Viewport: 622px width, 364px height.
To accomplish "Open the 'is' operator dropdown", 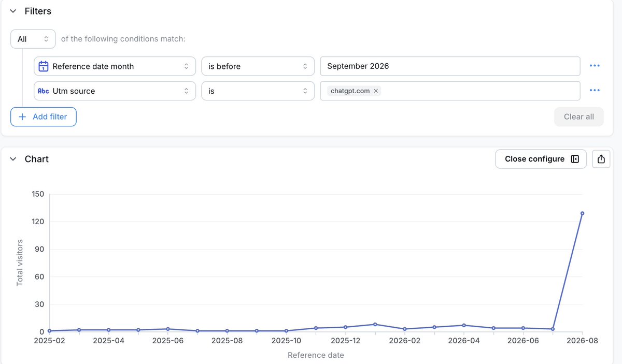I will [258, 91].
